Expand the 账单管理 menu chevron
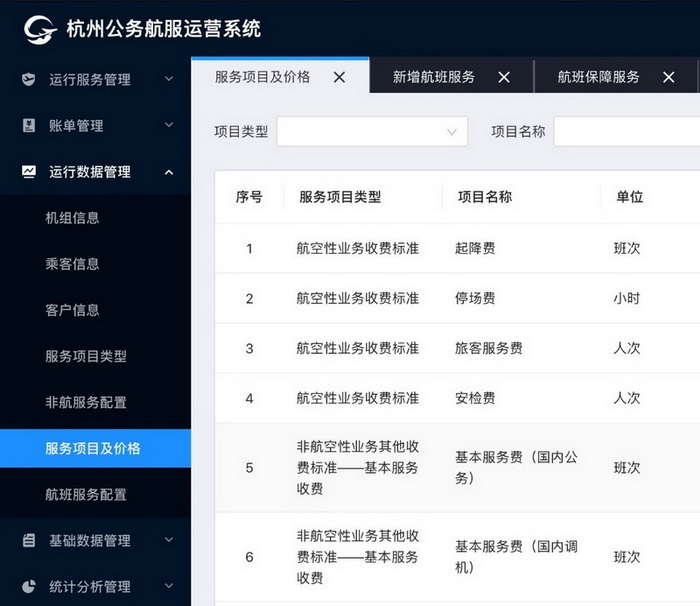The height and width of the screenshot is (606, 700). (168, 126)
